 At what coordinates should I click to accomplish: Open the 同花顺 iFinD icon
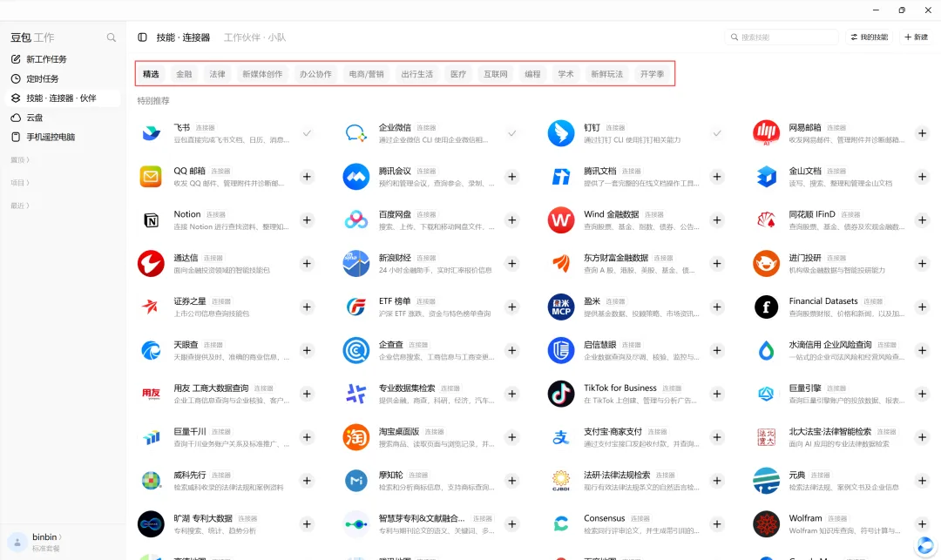point(767,220)
